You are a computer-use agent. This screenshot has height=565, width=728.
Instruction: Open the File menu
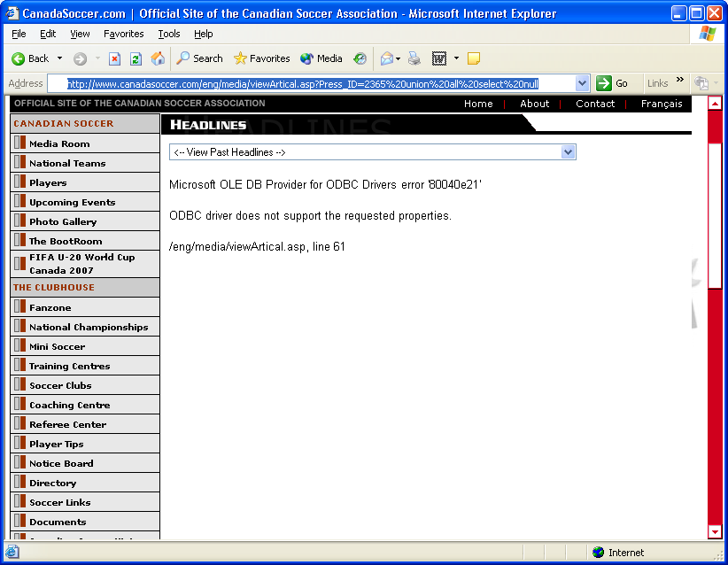(19, 34)
